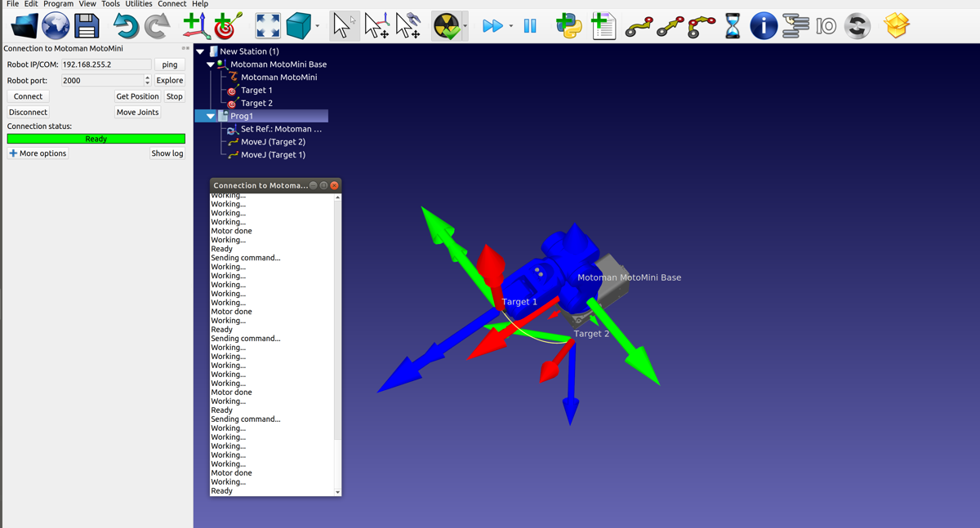This screenshot has width=980, height=528.
Task: Click the yellow package export icon
Action: coord(897,25)
